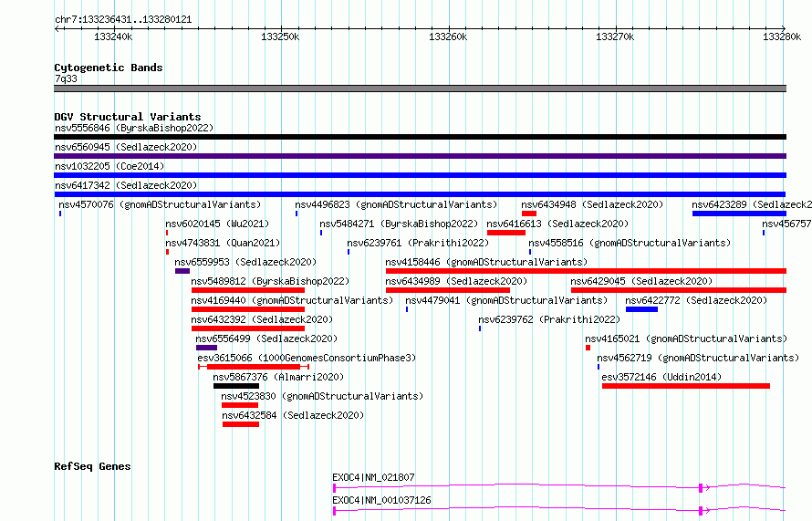Screen dimensions: 812x521
Task: Click the red nsv6434989 variant bar
Action: coord(448,290)
